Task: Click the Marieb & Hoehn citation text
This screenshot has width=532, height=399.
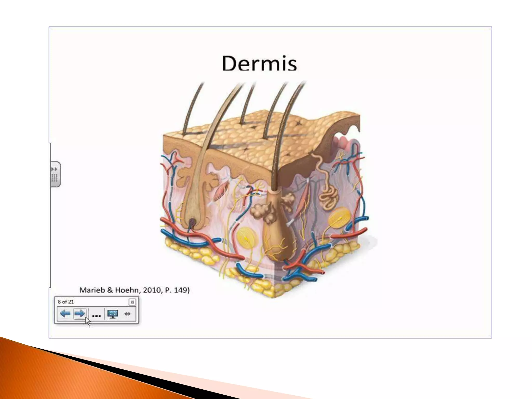Action: pos(134,290)
